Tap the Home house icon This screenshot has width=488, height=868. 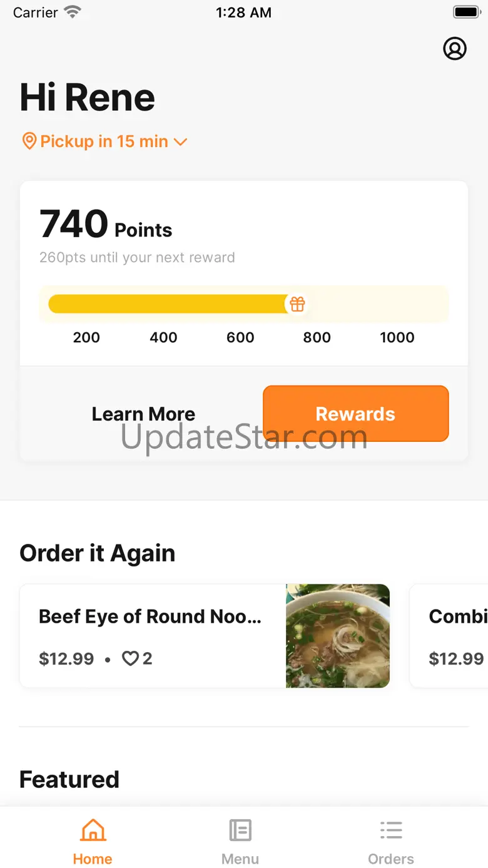[93, 830]
